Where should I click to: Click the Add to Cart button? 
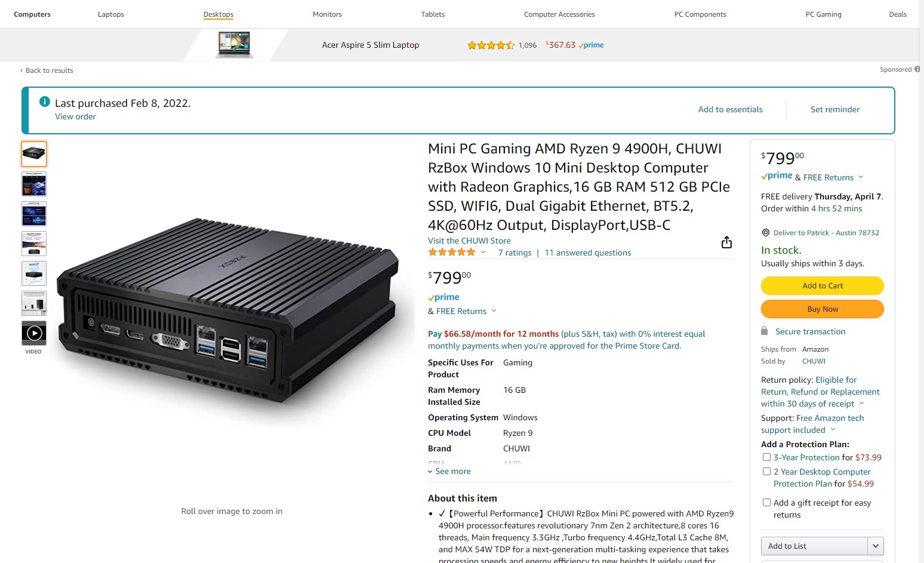(822, 285)
